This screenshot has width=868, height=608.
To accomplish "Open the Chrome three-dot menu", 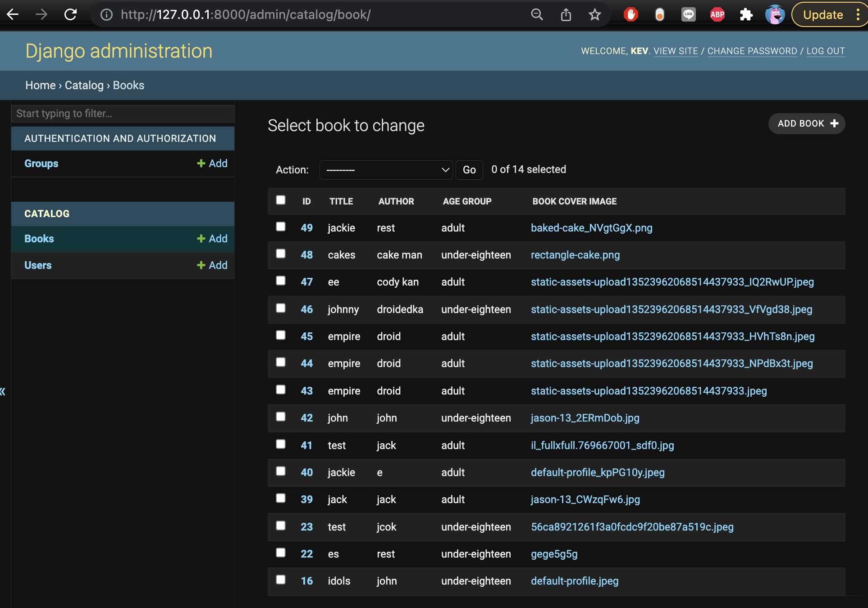I will click(x=858, y=15).
